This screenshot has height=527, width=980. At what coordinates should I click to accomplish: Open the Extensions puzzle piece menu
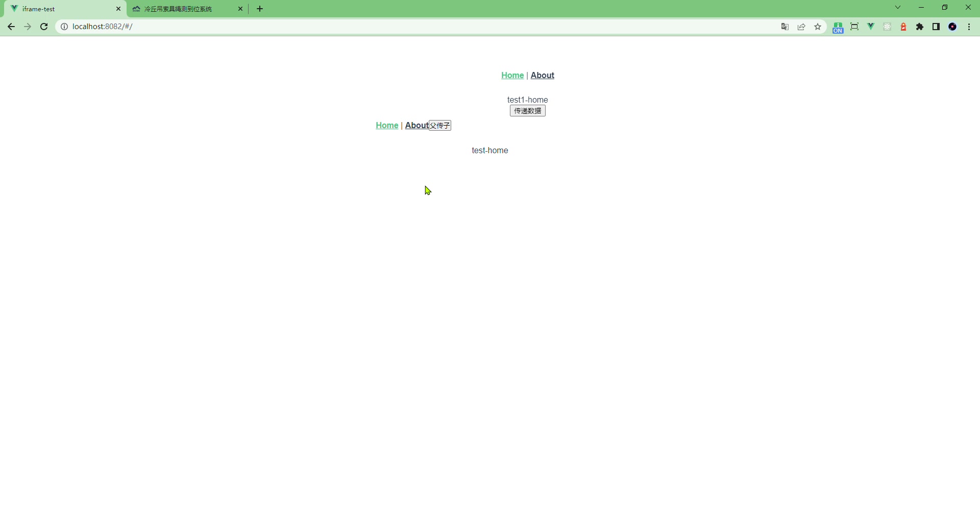[x=920, y=27]
